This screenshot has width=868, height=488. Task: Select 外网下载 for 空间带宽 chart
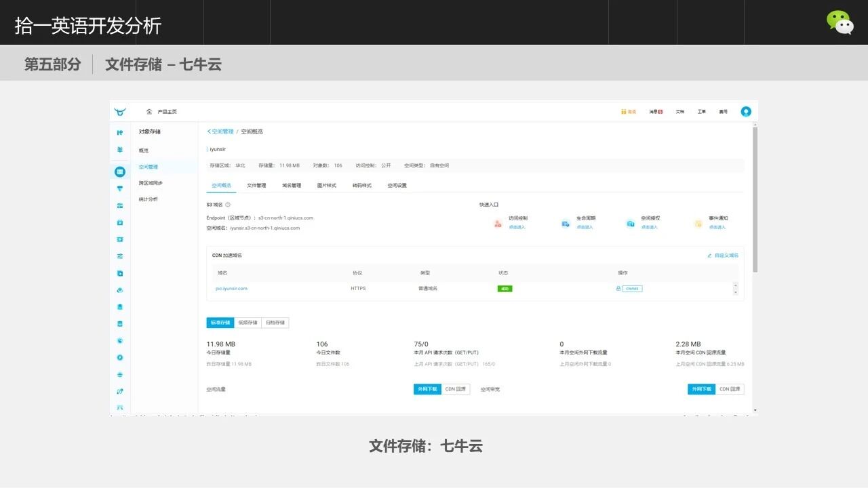click(702, 389)
